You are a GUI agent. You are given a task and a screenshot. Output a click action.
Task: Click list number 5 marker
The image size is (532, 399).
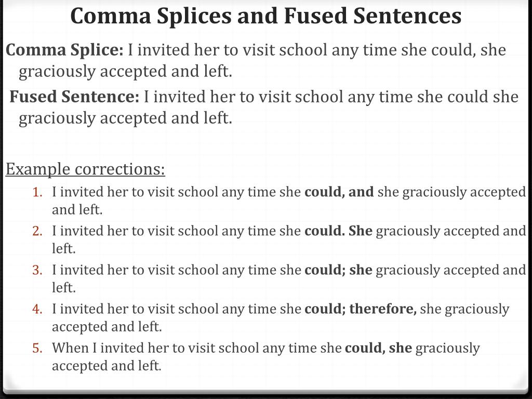coord(37,349)
